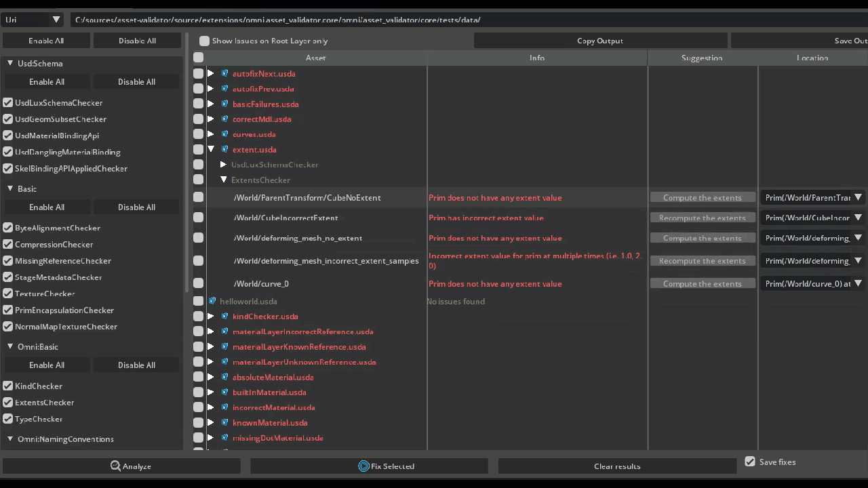
Task: Sort by the Asset column header
Action: (x=316, y=58)
